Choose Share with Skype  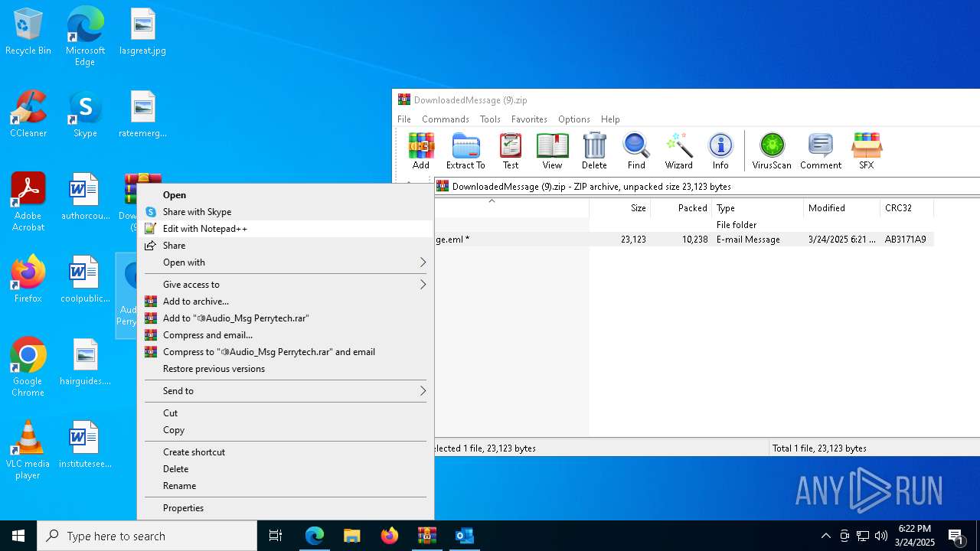pyautogui.click(x=286, y=212)
